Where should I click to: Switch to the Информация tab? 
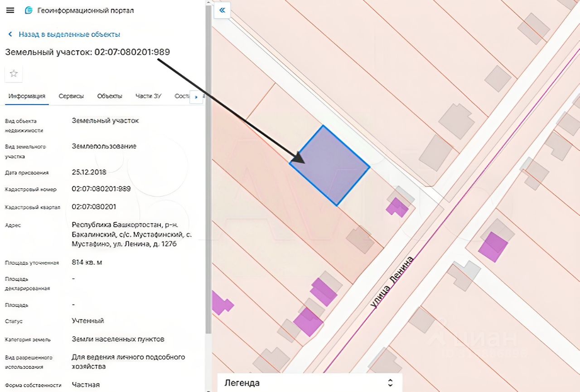[x=27, y=96]
